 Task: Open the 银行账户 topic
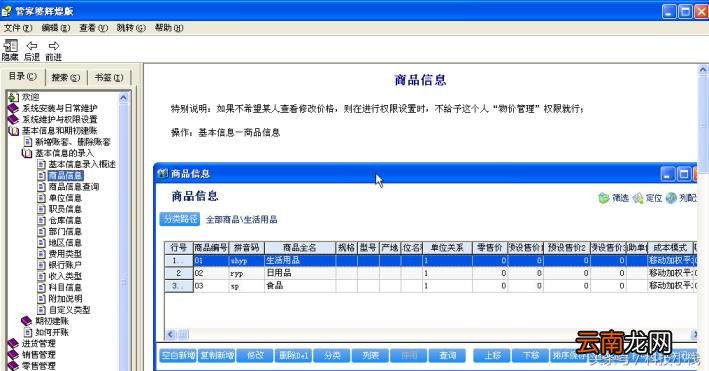click(65, 265)
